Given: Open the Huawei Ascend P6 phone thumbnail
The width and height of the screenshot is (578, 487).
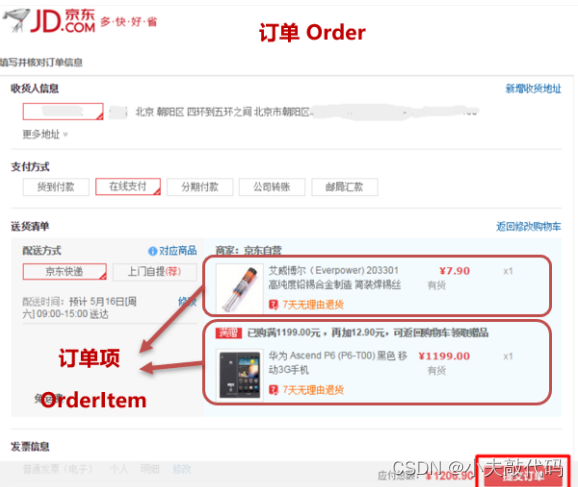Looking at the screenshot, I should (240, 375).
